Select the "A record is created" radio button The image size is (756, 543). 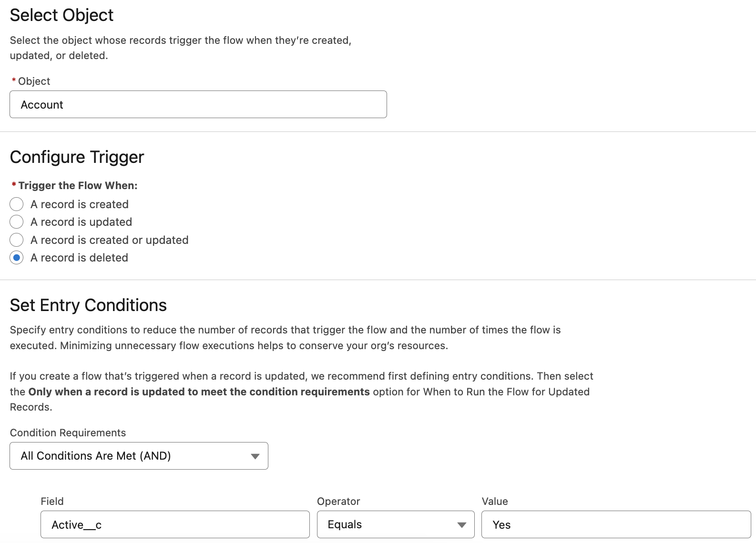[16, 204]
